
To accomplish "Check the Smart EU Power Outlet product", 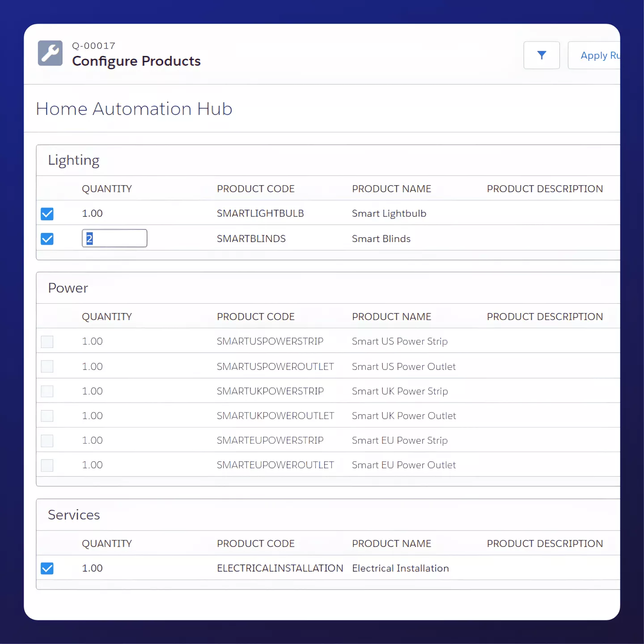I will coord(47,465).
